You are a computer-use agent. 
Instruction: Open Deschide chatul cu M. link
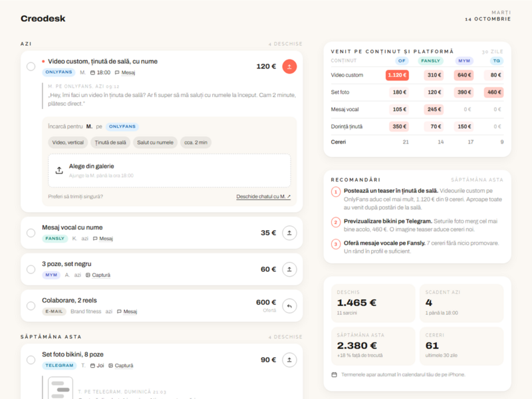263,196
